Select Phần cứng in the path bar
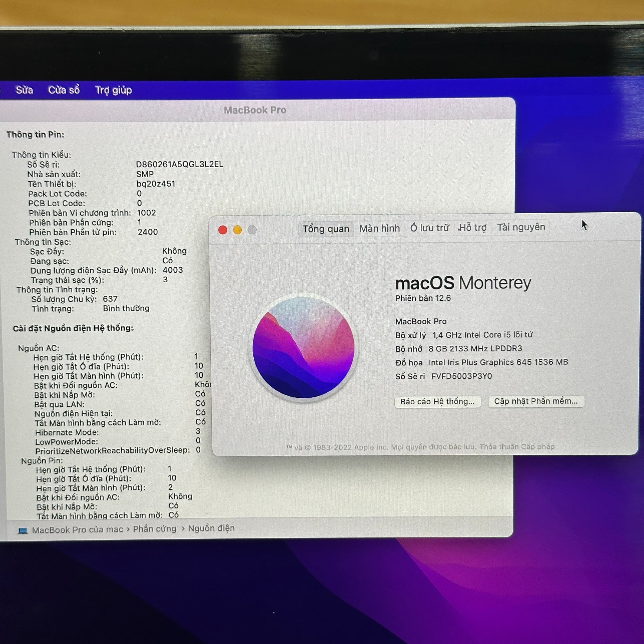Image resolution: width=644 pixels, height=644 pixels. (155, 529)
